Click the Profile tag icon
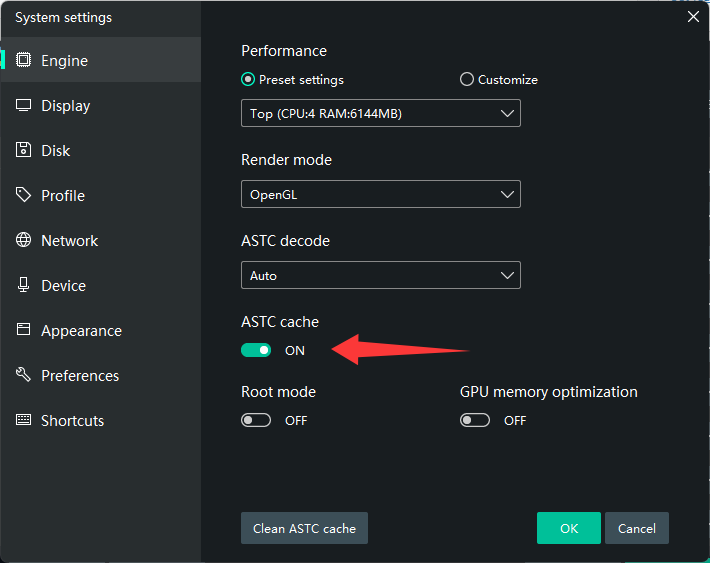The image size is (710, 563). coord(24,195)
